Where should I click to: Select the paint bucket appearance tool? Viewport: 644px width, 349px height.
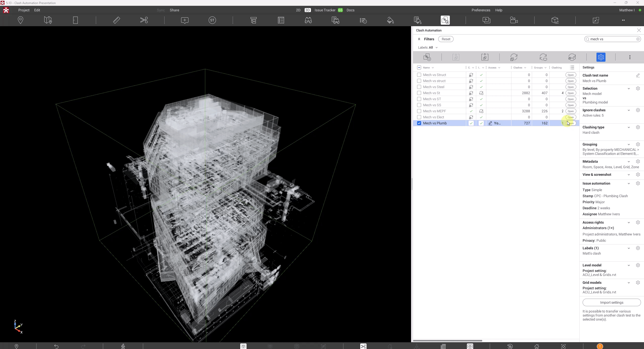390,20
